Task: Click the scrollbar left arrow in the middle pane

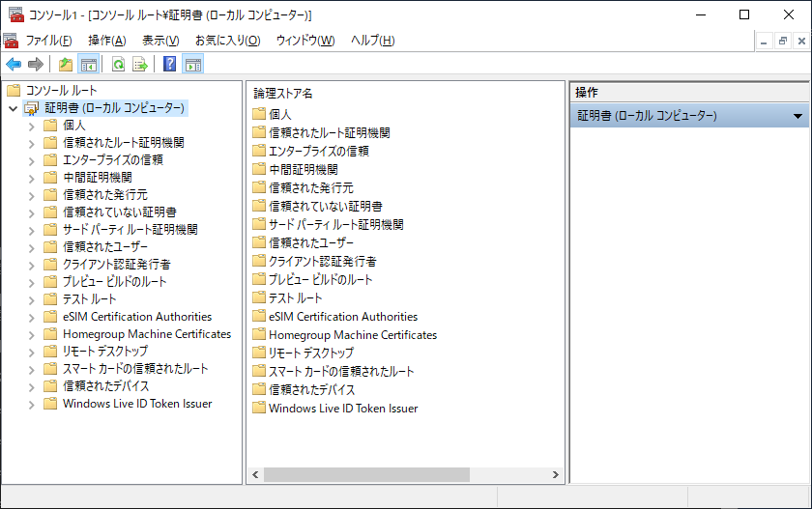Action: point(255,475)
